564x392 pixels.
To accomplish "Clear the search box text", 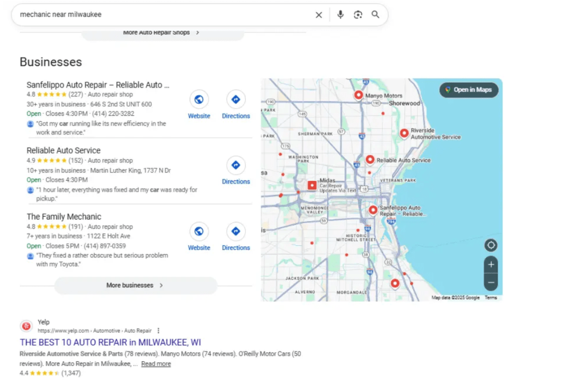I will (319, 15).
